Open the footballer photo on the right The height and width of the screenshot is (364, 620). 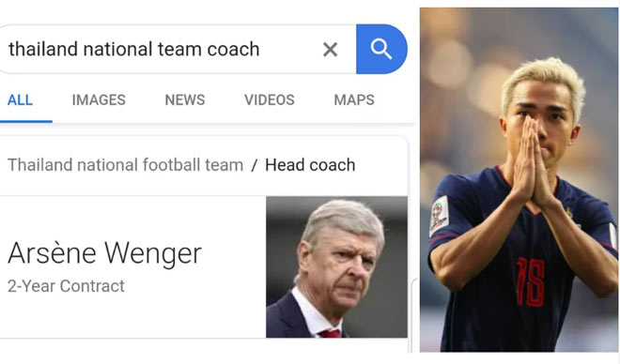[x=519, y=179]
